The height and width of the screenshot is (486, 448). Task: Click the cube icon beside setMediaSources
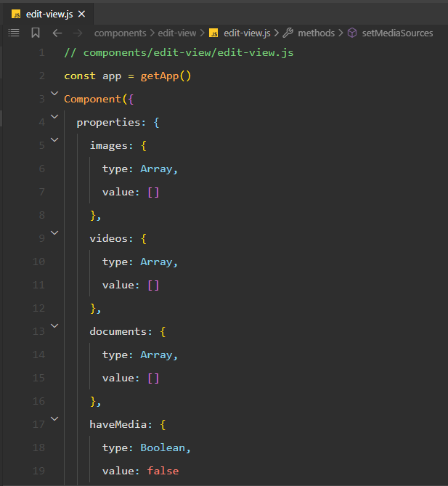tap(352, 33)
